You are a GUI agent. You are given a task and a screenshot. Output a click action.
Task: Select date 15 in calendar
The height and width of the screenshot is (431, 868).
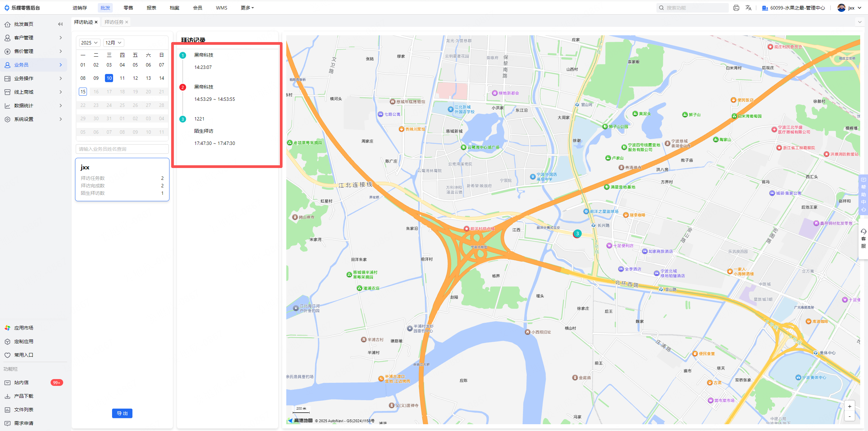[83, 92]
